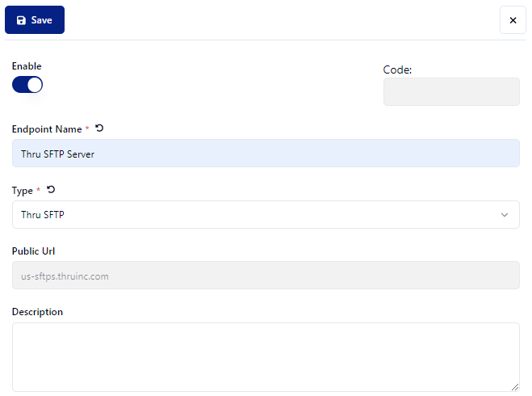Click the chevron arrow in the Type field

pyautogui.click(x=505, y=215)
